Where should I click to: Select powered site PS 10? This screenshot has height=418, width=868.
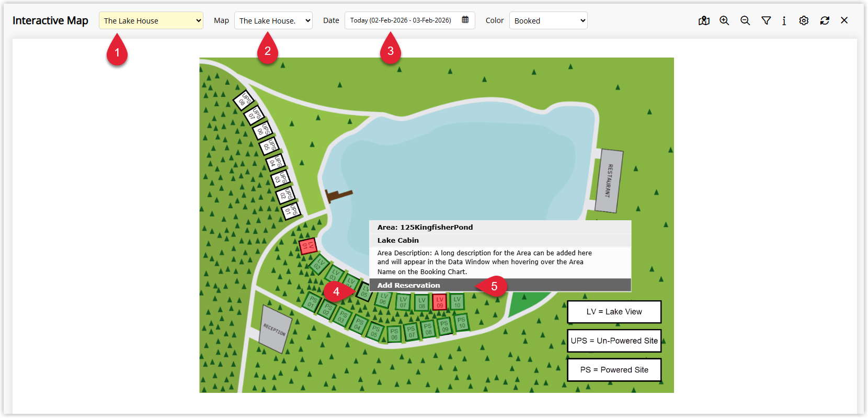click(461, 322)
